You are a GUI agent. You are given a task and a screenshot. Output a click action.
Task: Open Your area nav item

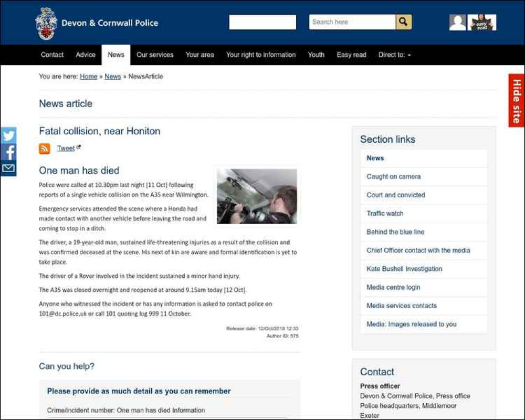click(x=200, y=55)
